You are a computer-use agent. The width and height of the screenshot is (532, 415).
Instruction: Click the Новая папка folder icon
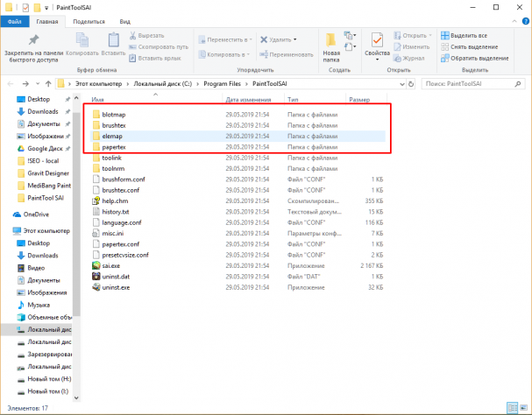[x=331, y=40]
